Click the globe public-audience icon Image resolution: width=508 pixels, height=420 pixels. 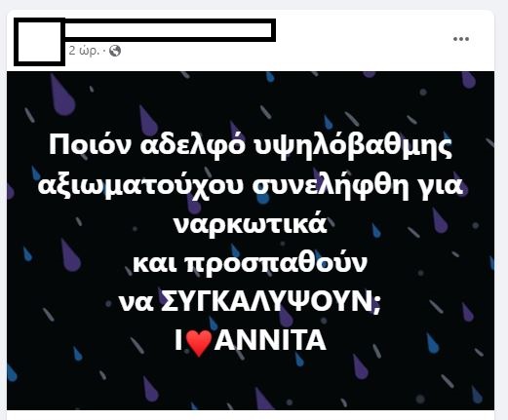click(x=115, y=51)
